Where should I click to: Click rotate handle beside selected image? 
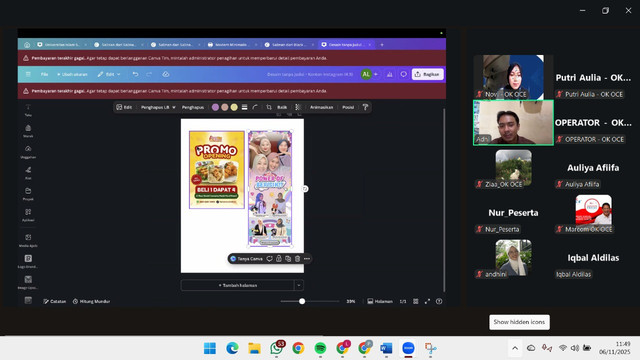(x=305, y=189)
